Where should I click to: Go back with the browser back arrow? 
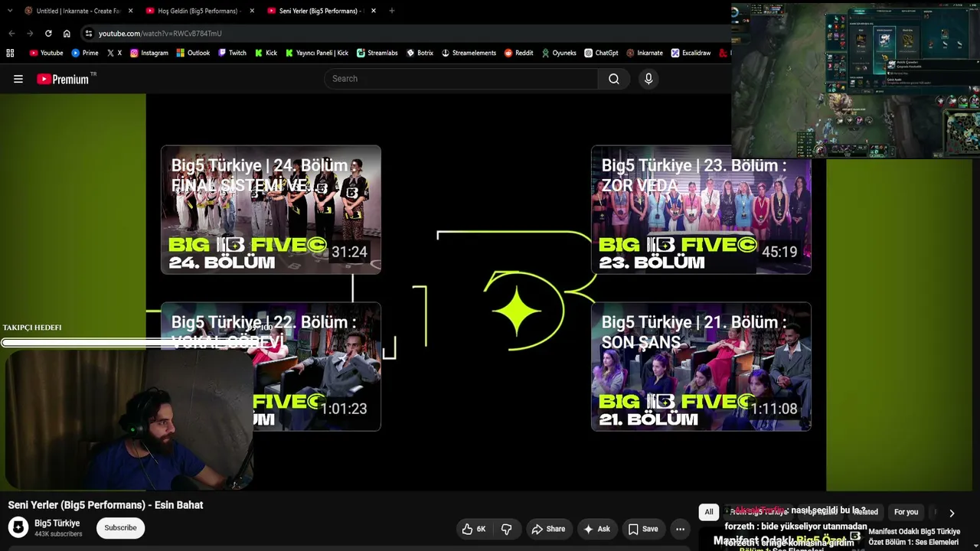pyautogui.click(x=11, y=34)
